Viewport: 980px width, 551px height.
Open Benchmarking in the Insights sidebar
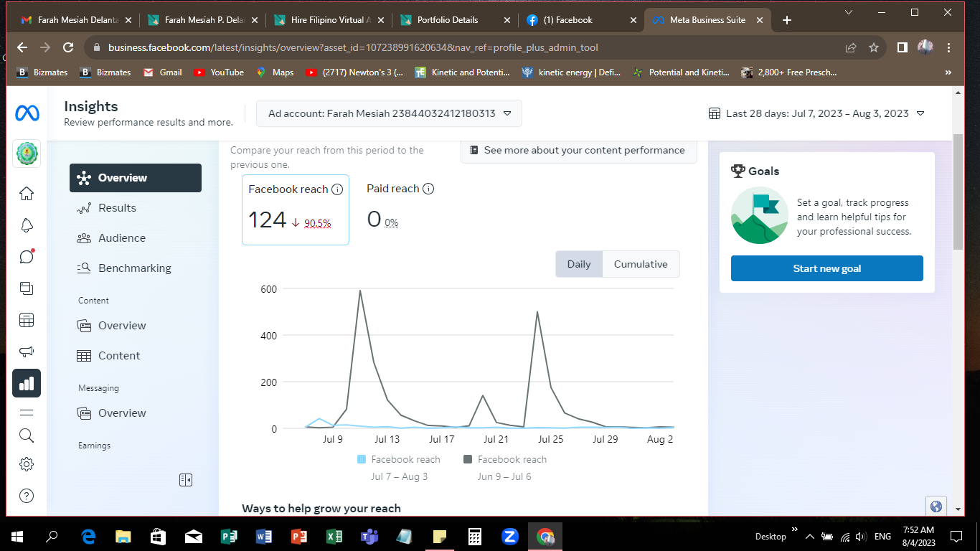136,268
